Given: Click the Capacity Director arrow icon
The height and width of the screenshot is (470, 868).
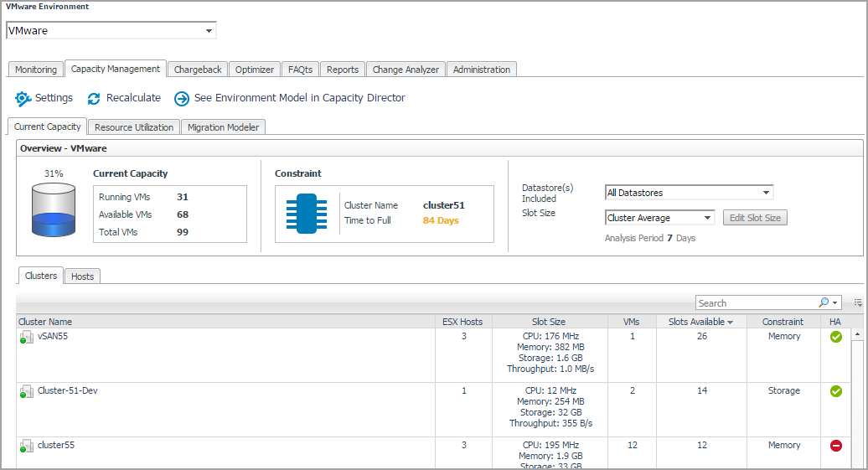Looking at the screenshot, I should (x=182, y=99).
